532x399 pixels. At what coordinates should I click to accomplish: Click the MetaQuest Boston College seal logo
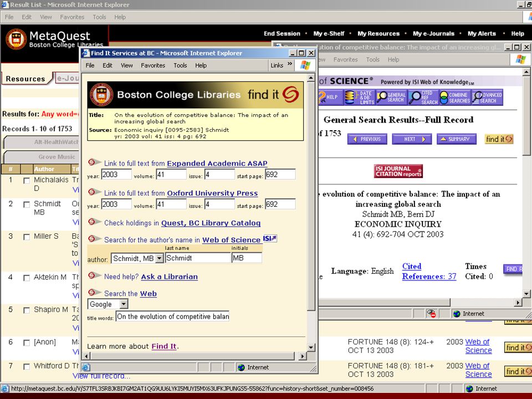click(x=16, y=39)
